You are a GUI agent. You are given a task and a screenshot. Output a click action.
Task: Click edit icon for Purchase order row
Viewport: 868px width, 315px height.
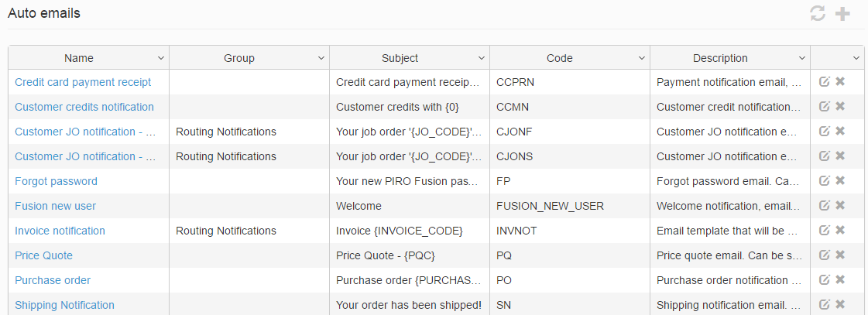point(825,279)
